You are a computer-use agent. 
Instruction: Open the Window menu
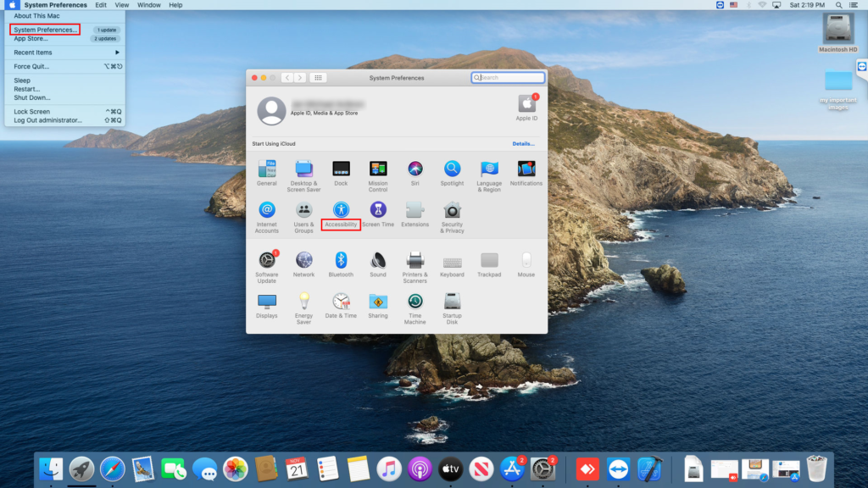coord(149,4)
